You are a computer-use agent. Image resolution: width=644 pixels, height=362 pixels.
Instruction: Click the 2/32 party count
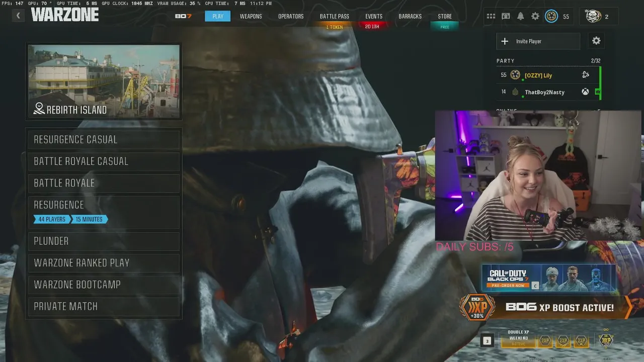tap(596, 61)
